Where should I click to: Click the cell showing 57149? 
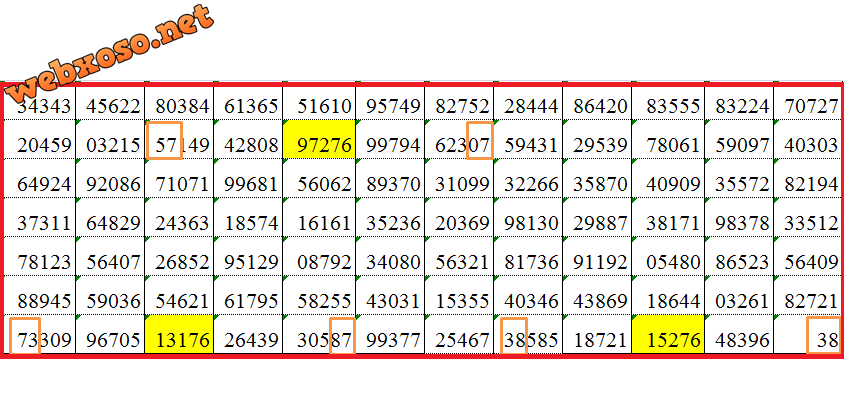coord(179,139)
